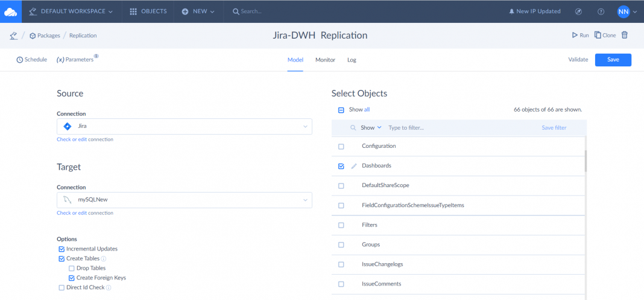The image size is (644, 300).
Task: Disable the Incremental Updates checkbox
Action: point(62,249)
